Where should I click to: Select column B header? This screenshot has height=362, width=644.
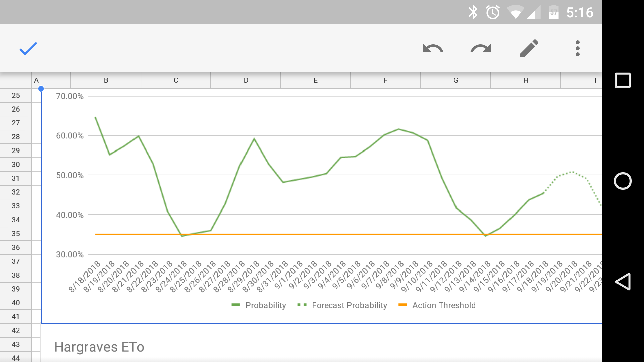tap(106, 80)
